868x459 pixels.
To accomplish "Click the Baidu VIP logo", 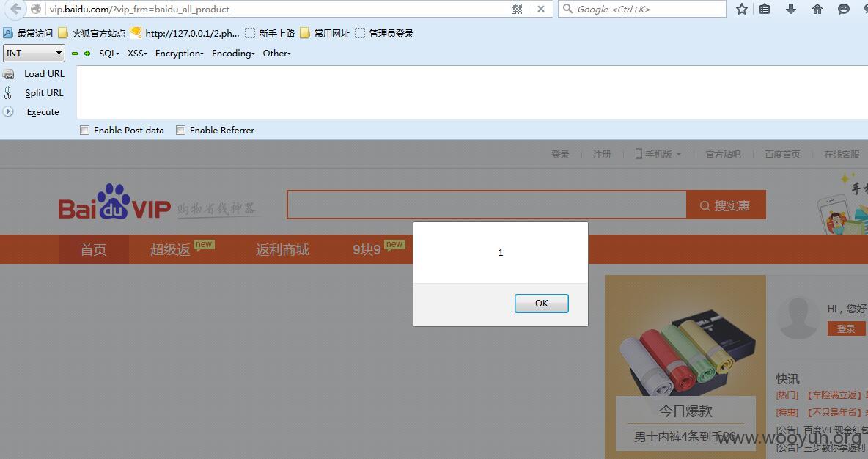I will coord(114,202).
